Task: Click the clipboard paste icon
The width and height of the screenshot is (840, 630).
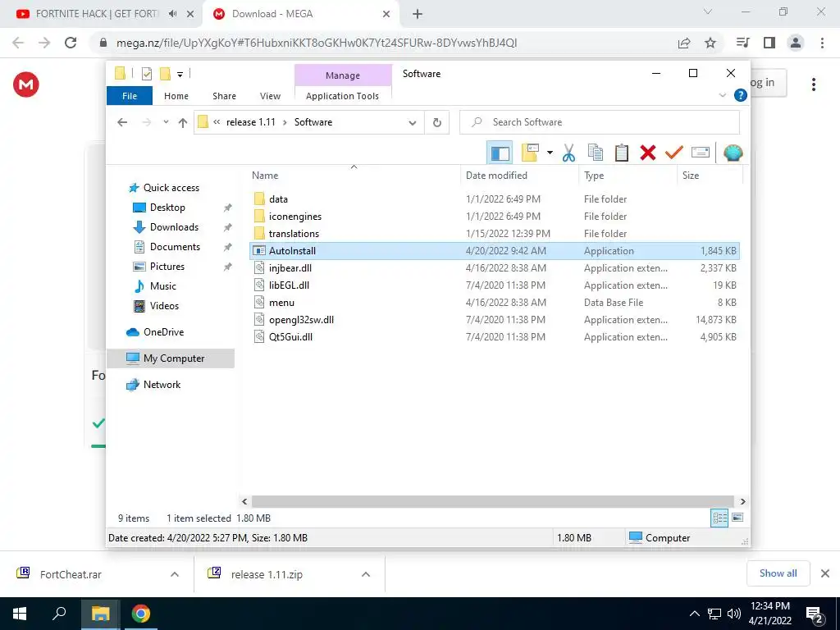Action: click(622, 153)
